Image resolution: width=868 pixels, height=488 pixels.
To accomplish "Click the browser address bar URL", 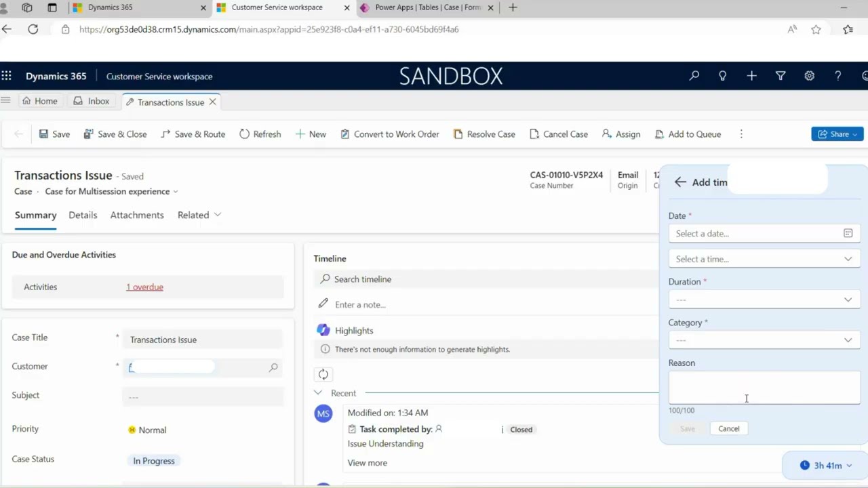I will (x=269, y=29).
